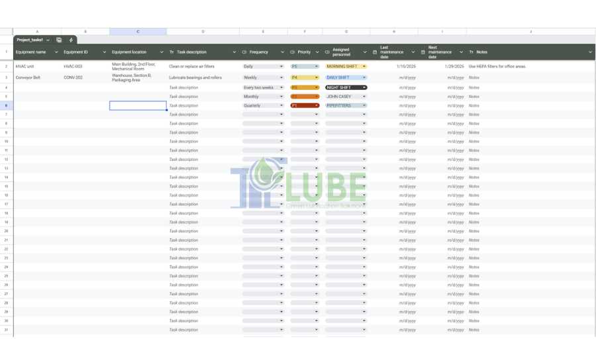Select the column C header

pos(138,32)
